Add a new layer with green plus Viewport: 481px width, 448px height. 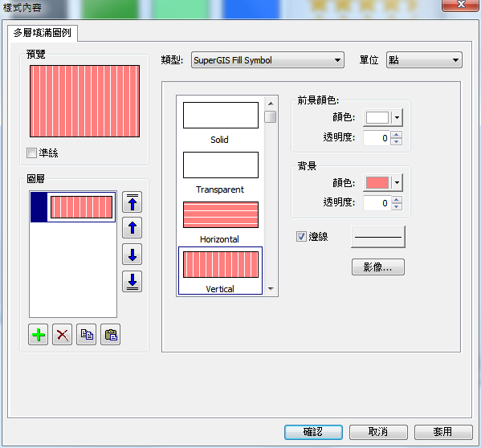point(38,335)
